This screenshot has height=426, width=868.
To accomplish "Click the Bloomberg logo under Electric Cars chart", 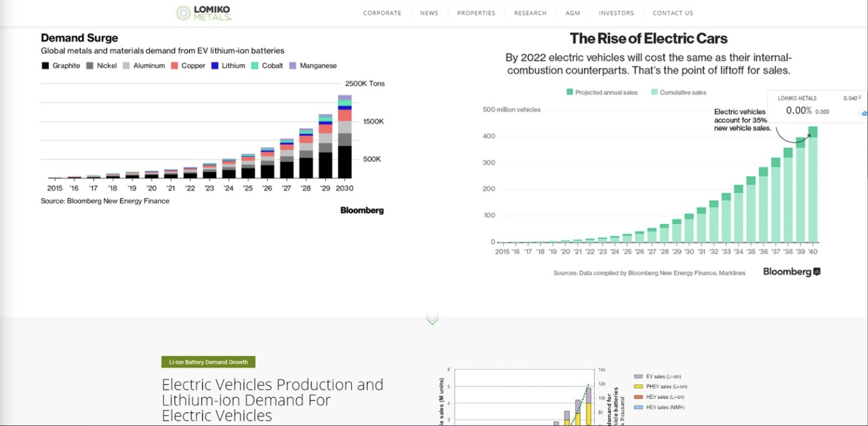I will pos(791,272).
